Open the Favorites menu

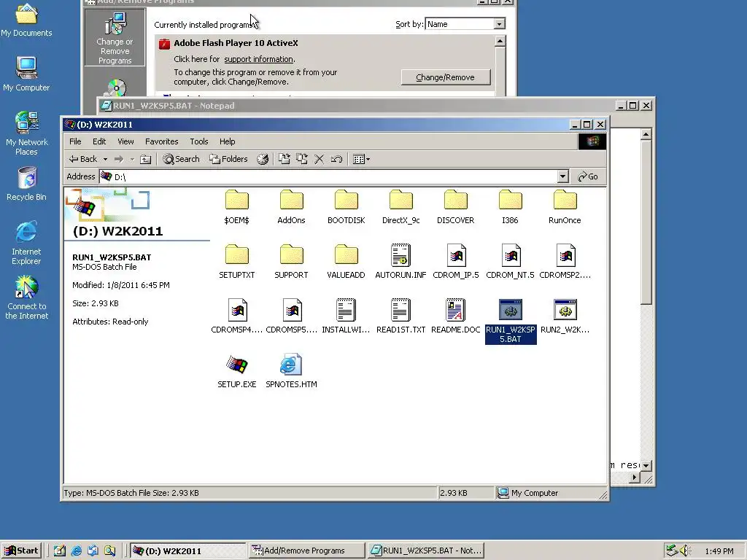tap(161, 141)
